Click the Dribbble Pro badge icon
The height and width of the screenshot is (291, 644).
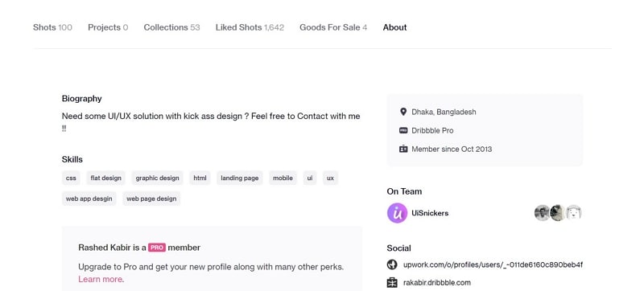(403, 130)
